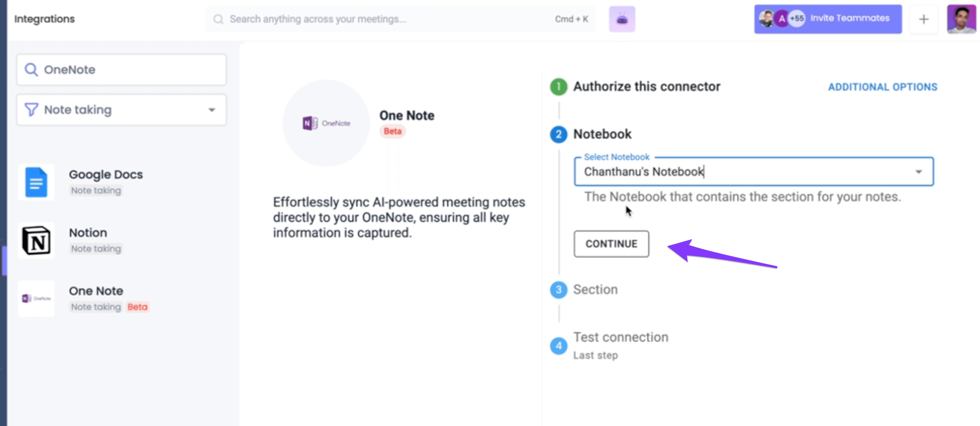
Task: Click the Last step label
Action: tap(595, 355)
